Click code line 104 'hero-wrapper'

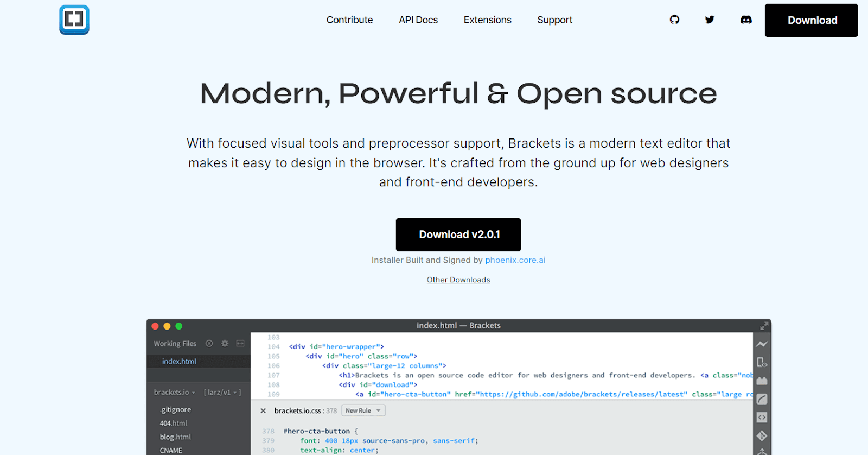click(x=336, y=347)
